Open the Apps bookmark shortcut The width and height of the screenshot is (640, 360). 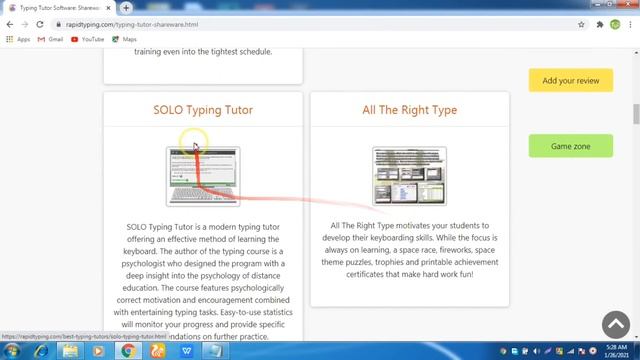tap(18, 39)
